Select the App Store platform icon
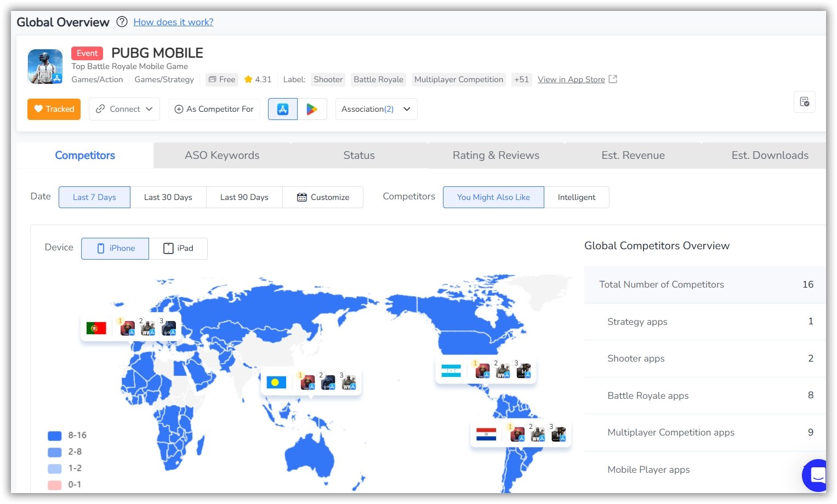Viewport: 837px width, 504px height. click(283, 109)
